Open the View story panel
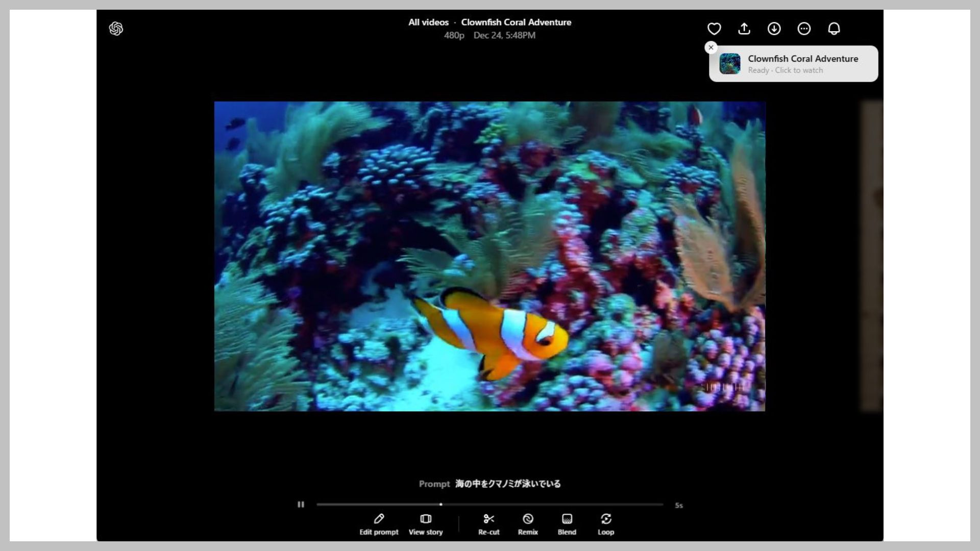Viewport: 980px width, 551px height. pyautogui.click(x=425, y=524)
